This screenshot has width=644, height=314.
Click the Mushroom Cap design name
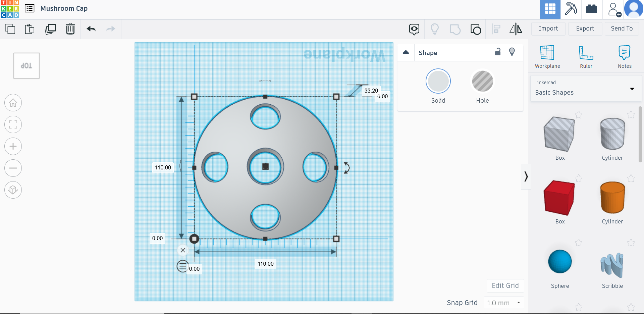64,8
